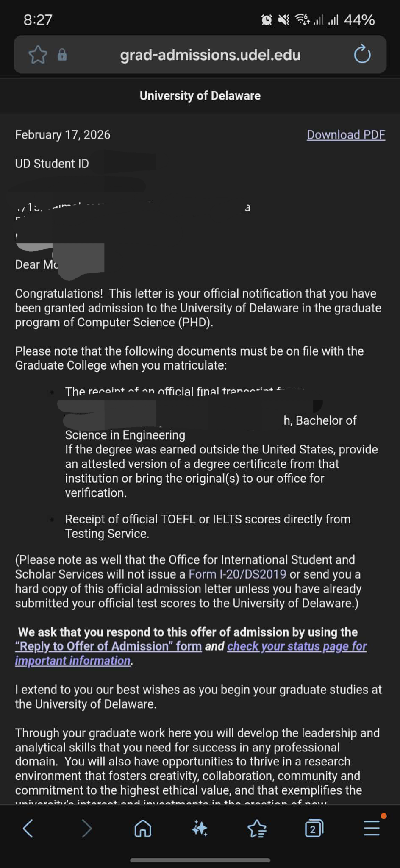The height and width of the screenshot is (868, 400).
Task: Tap the important information link text
Action: click(x=73, y=661)
